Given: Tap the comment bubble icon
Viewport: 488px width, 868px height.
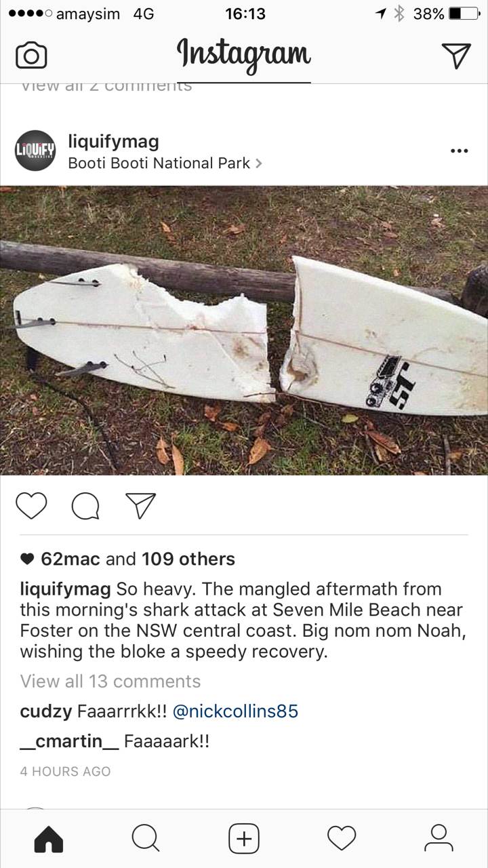Looking at the screenshot, I should click(85, 506).
